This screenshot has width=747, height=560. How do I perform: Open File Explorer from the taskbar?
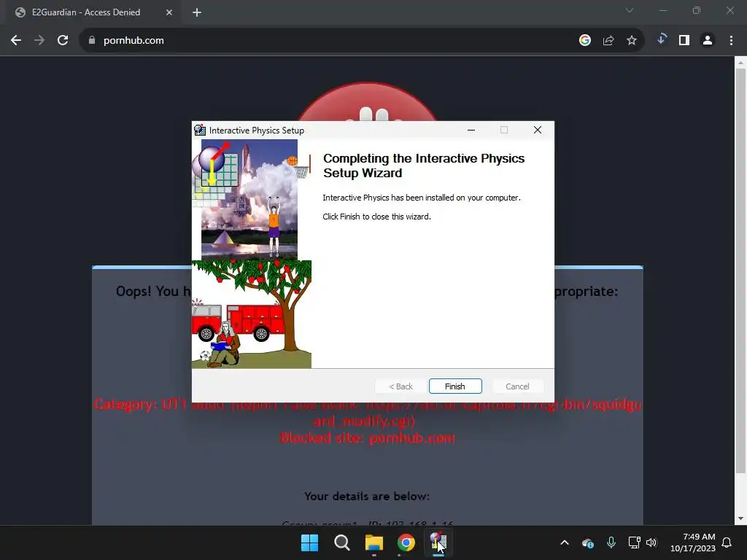[374, 542]
